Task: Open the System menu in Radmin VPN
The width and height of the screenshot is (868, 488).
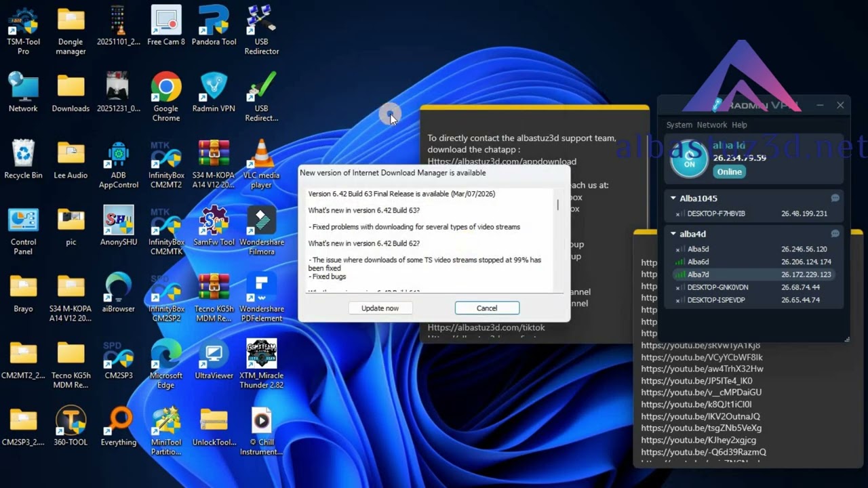Action: pos(679,125)
